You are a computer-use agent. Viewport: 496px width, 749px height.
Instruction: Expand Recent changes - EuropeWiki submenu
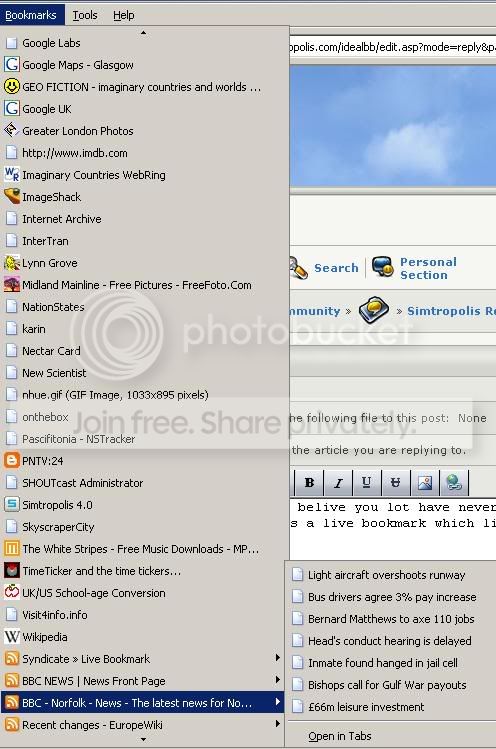[143, 725]
